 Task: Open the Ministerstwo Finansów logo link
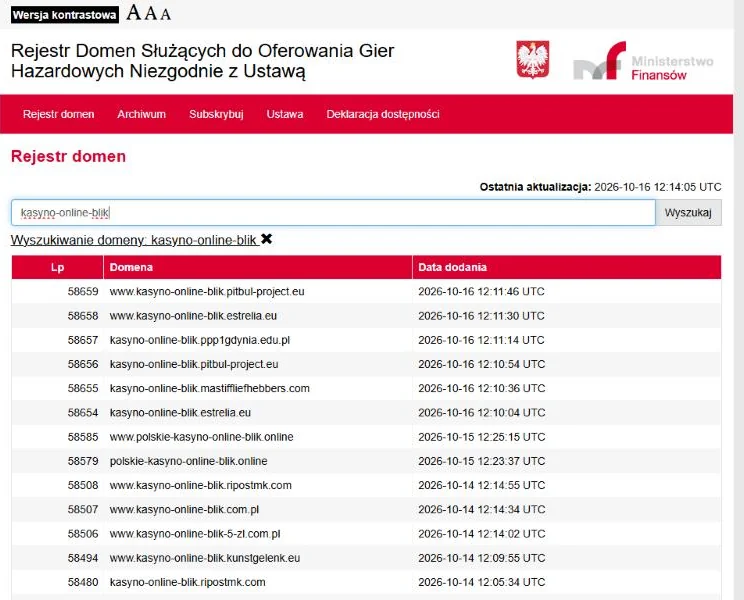tap(643, 61)
